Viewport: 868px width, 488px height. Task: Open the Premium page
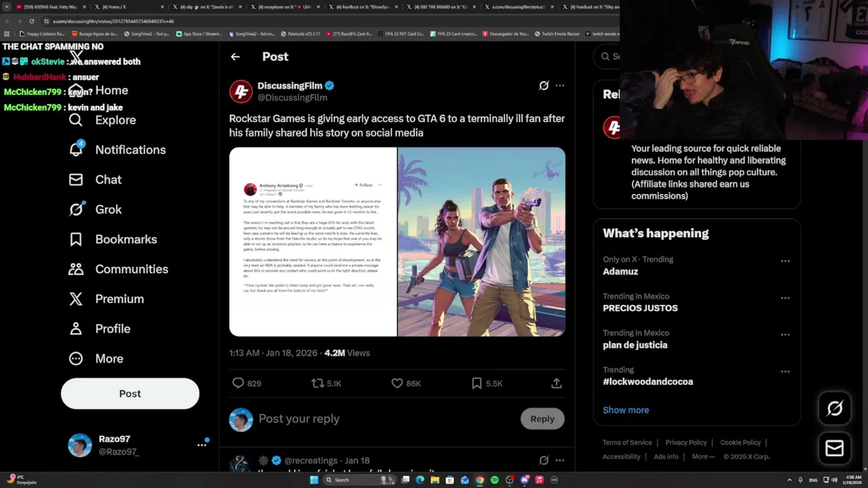[106, 299]
